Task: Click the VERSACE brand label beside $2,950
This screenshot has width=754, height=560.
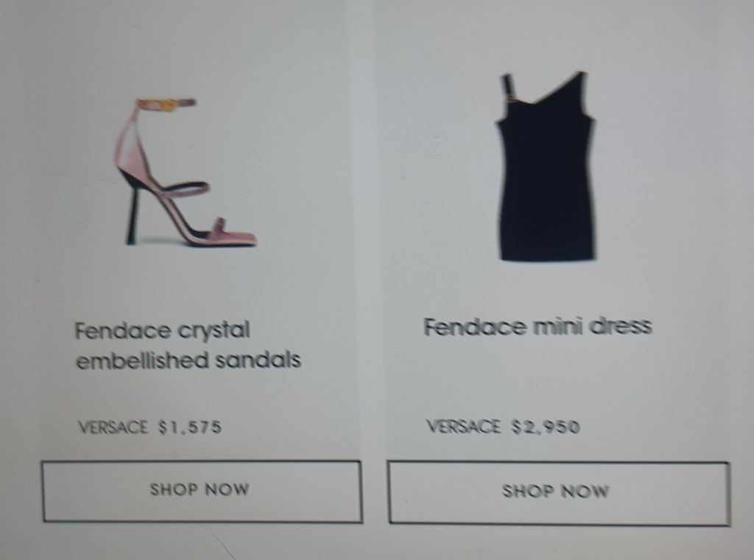Action: coord(463,426)
